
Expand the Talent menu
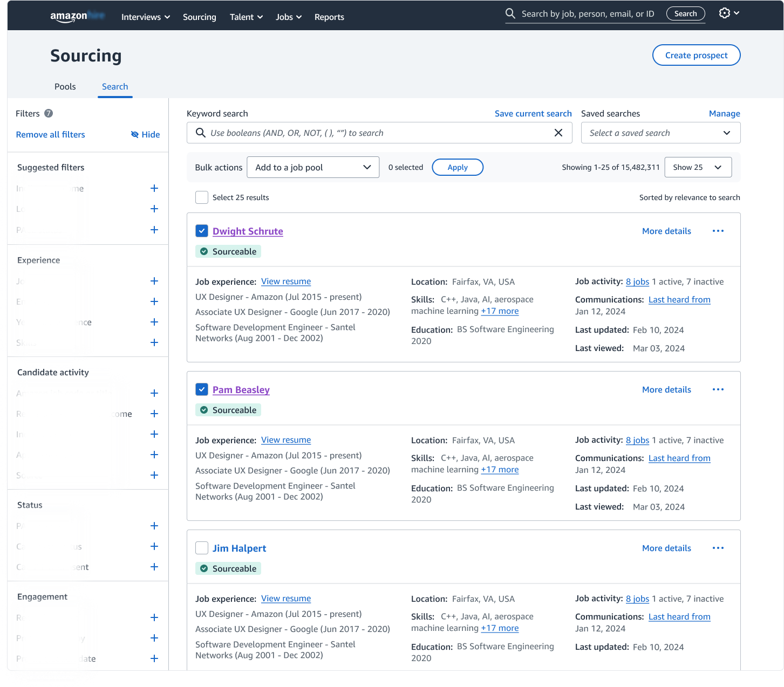[246, 17]
